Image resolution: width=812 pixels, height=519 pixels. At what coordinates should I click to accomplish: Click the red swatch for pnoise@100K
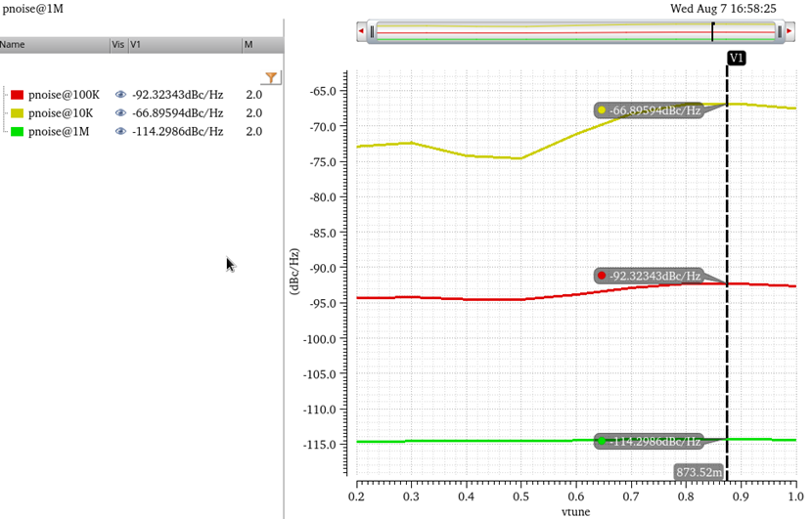[x=17, y=95]
